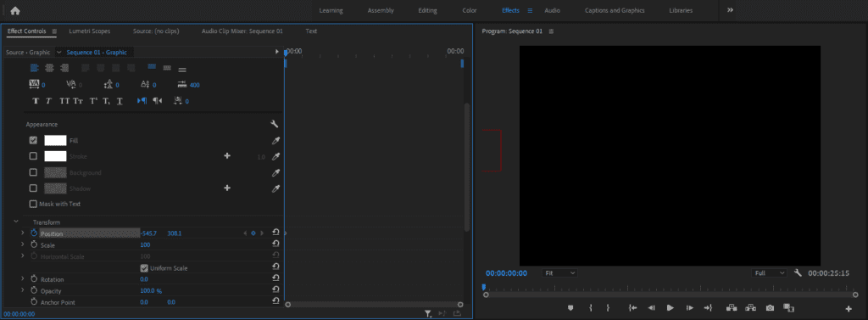
Task: Expand the Rotation property
Action: (x=23, y=279)
